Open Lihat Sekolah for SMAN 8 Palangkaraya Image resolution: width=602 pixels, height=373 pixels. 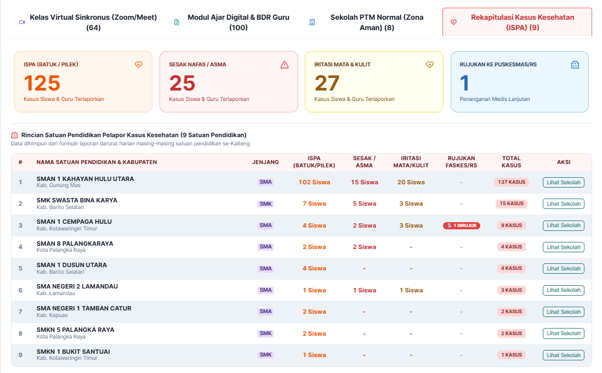[x=563, y=247]
